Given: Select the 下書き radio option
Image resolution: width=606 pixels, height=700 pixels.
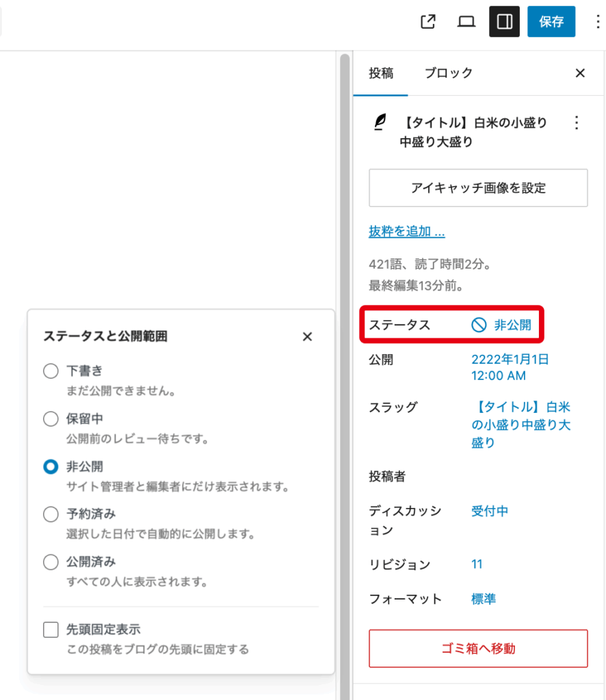Looking at the screenshot, I should 51,371.
